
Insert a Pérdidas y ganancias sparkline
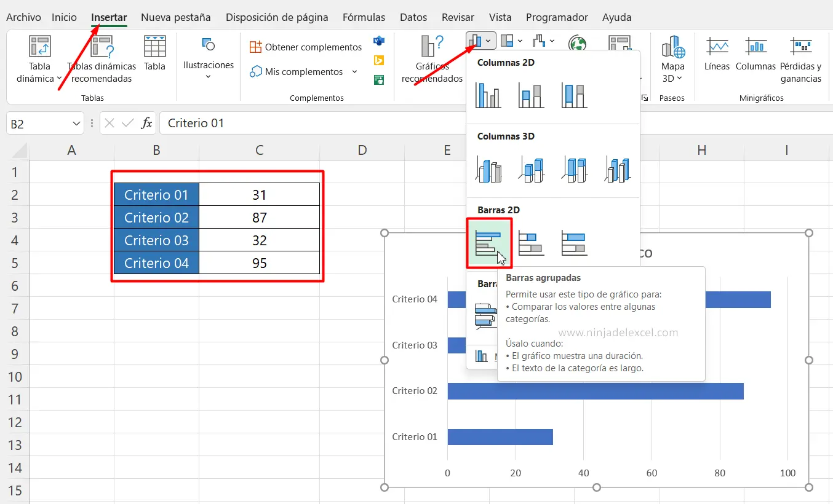(x=801, y=60)
